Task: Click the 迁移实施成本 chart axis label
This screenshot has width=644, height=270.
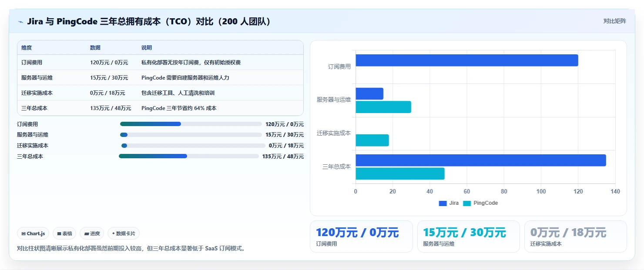Action: (x=334, y=133)
